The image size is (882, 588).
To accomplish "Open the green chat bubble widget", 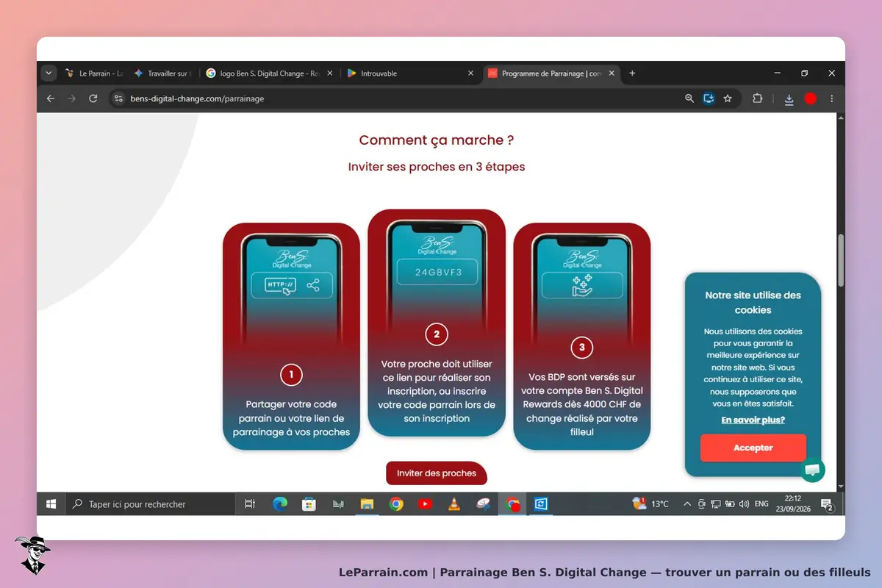I will tap(812, 470).
